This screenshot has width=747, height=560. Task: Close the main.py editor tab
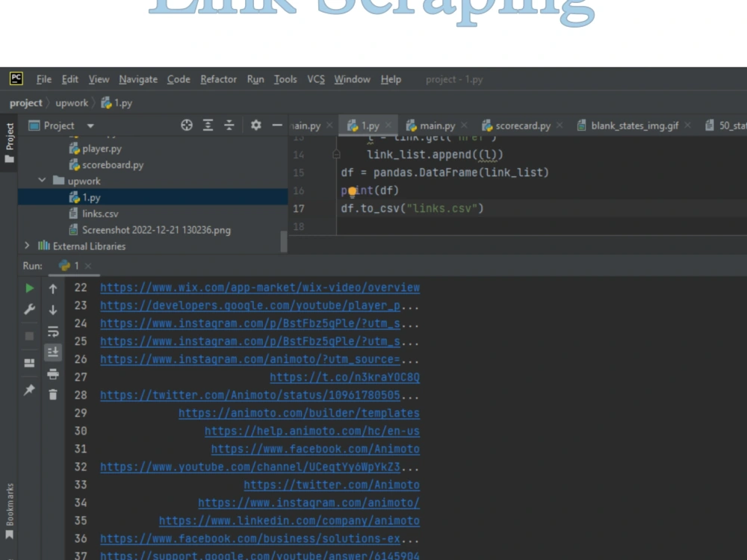pyautogui.click(x=464, y=125)
